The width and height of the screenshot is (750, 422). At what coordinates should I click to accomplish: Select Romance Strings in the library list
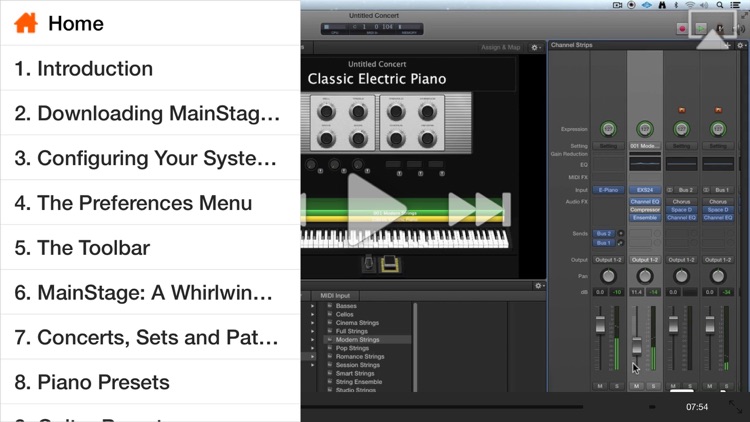click(x=360, y=356)
